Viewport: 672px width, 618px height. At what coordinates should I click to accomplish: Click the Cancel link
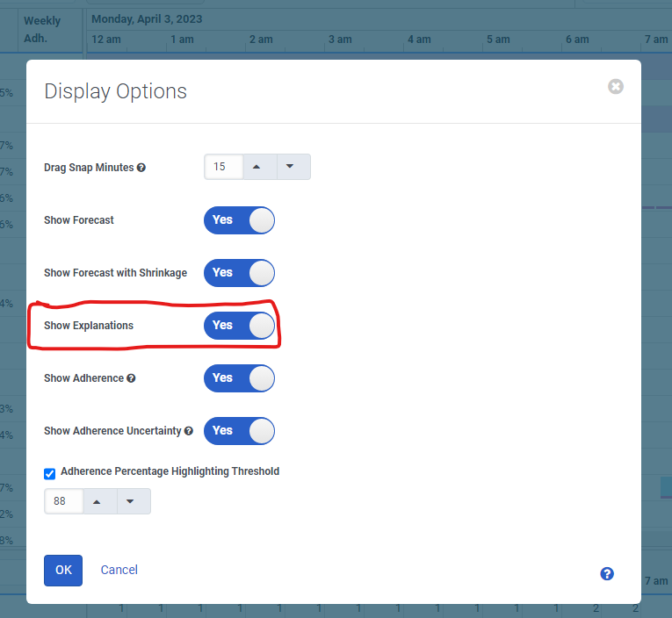tap(119, 570)
